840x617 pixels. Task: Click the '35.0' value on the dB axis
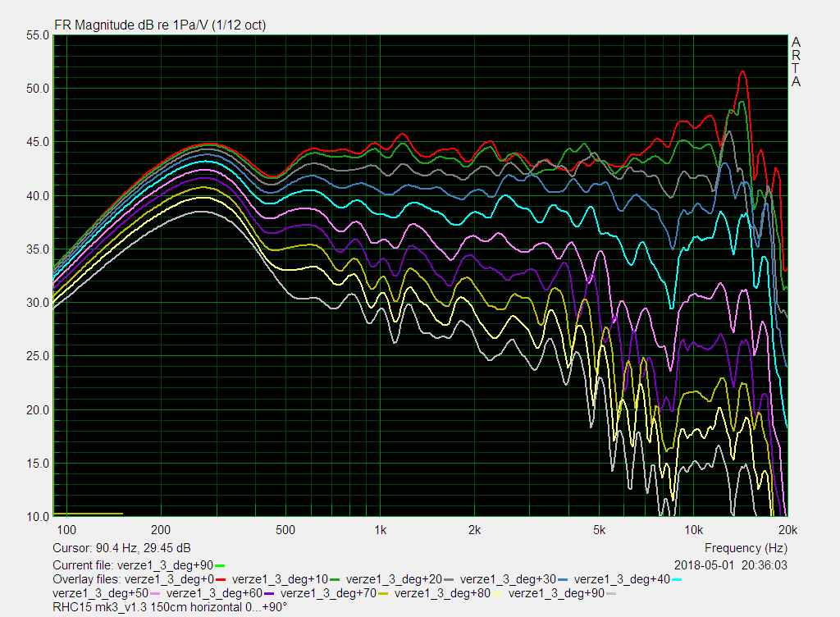[38, 249]
